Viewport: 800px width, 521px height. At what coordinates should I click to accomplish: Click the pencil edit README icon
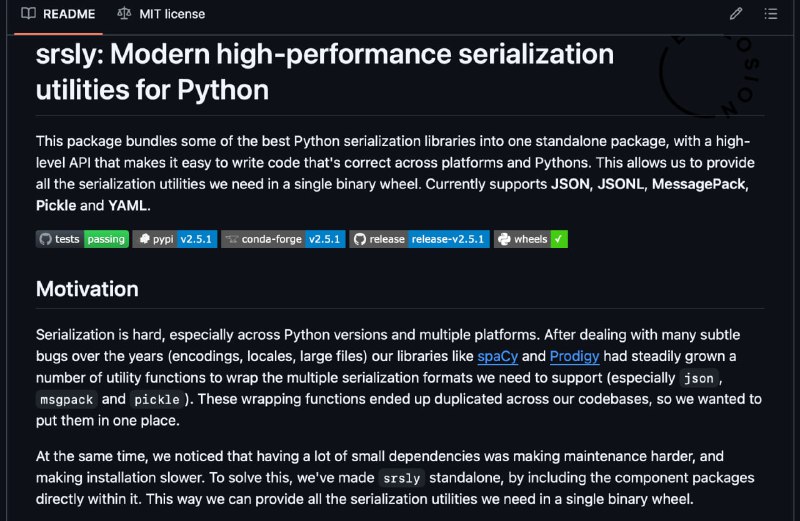pos(735,14)
